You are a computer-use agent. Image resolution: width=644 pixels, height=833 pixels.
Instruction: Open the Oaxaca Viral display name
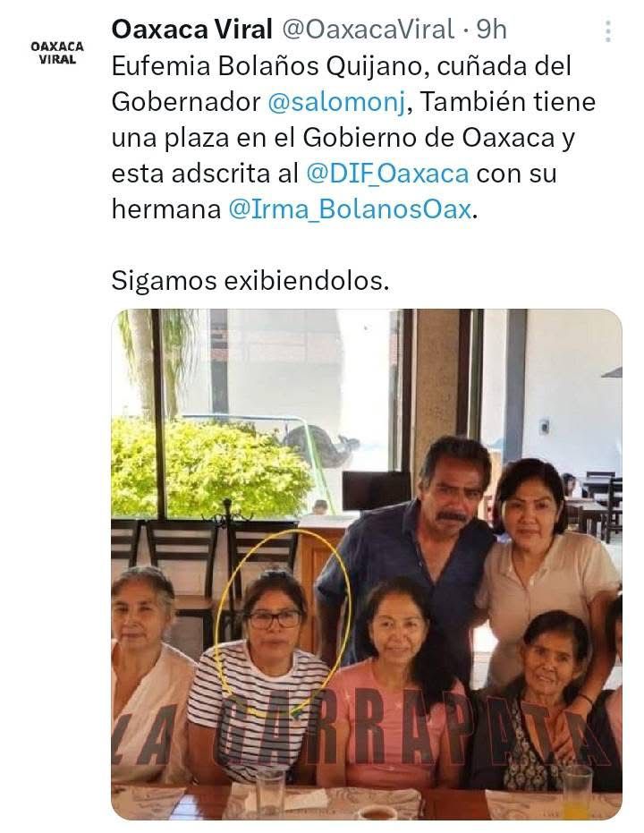(x=191, y=30)
